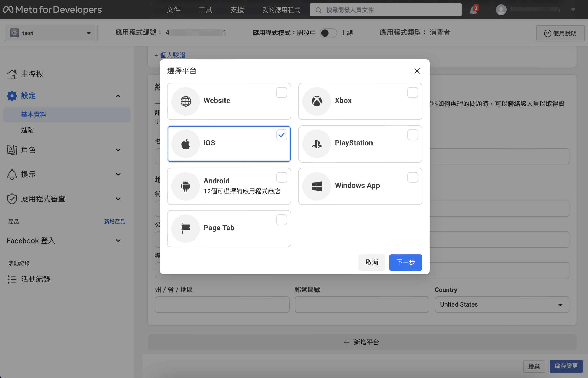
Task: Check the Android platform checkbox
Action: pos(282,177)
